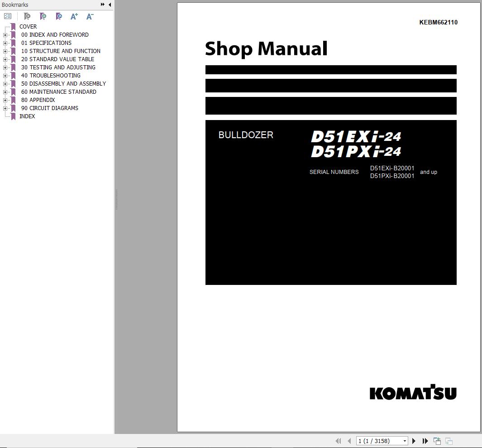This screenshot has width=482, height=448.
Task: Open the bookmarks options menu
Action: [7, 16]
